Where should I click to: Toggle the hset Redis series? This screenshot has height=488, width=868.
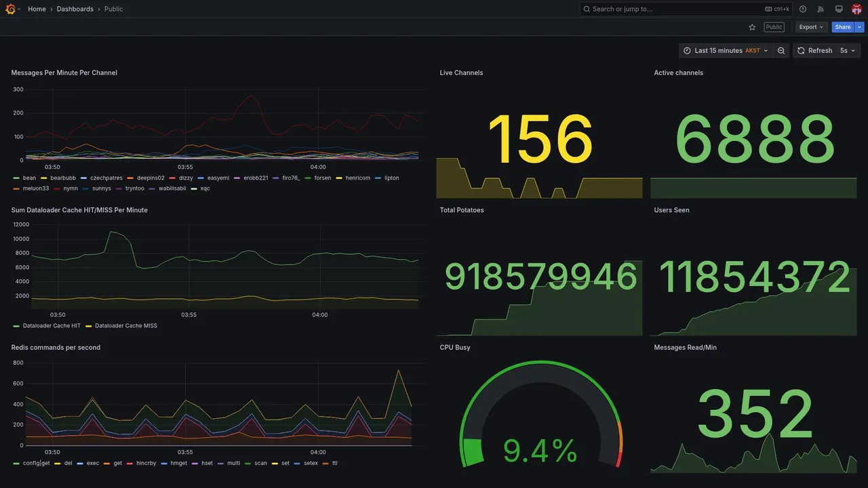click(x=207, y=464)
